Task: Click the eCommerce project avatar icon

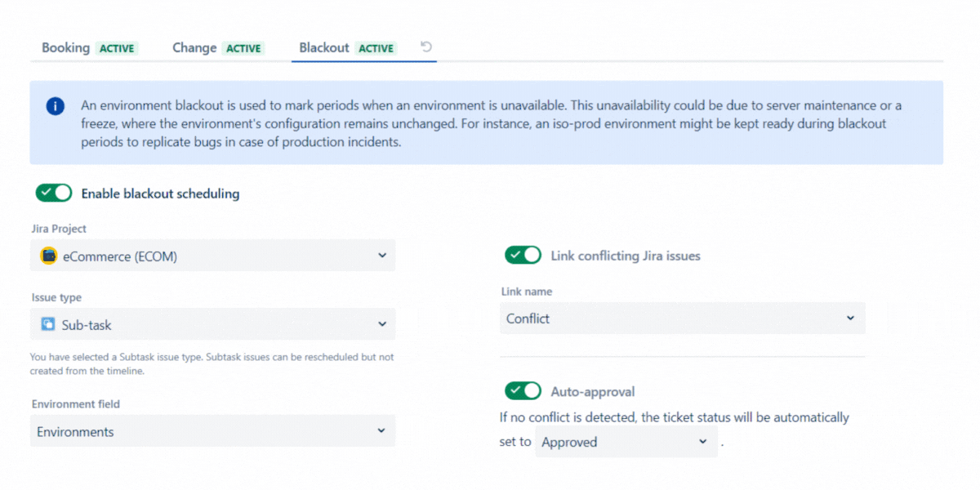Action: pyautogui.click(x=48, y=255)
